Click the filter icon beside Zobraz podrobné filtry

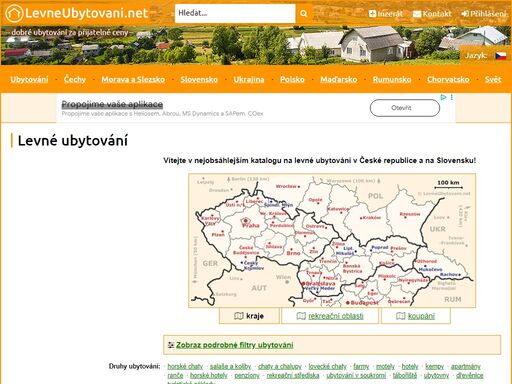point(171,345)
